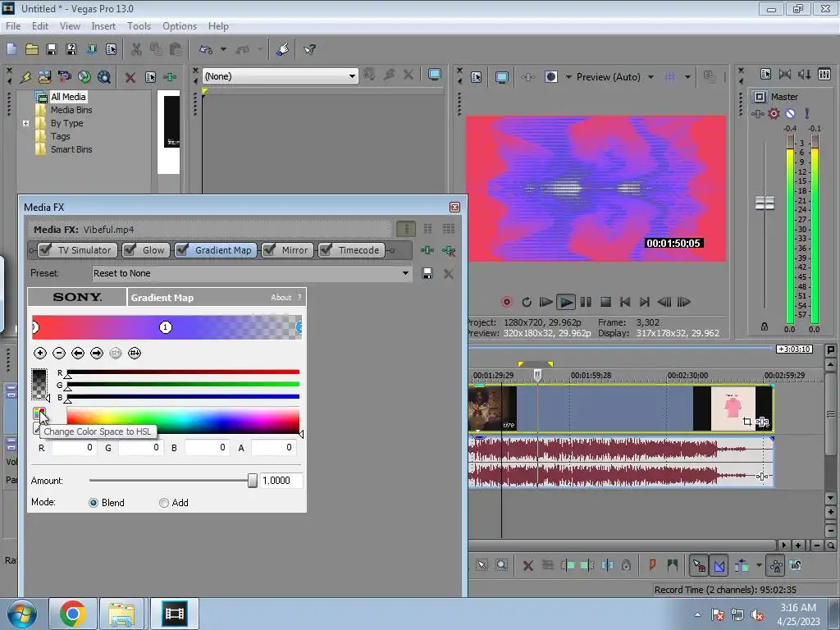
Task: Click the Remove Selected Plug-In icon in Media FX
Action: click(x=449, y=250)
